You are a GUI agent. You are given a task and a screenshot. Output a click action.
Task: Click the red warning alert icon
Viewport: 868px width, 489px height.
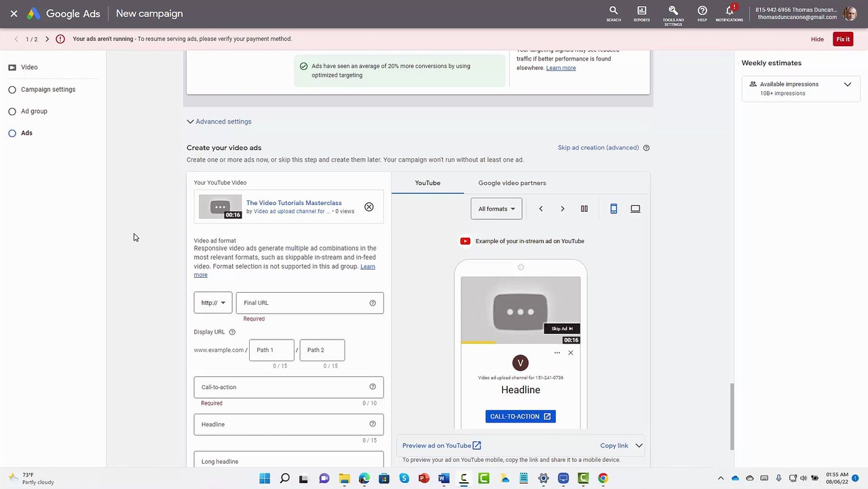point(60,39)
